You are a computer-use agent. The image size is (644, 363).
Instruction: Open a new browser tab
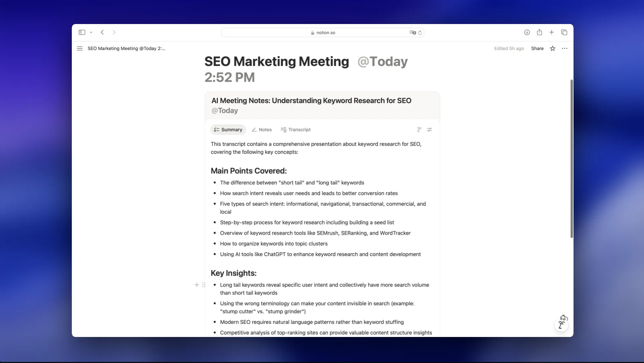pyautogui.click(x=551, y=32)
